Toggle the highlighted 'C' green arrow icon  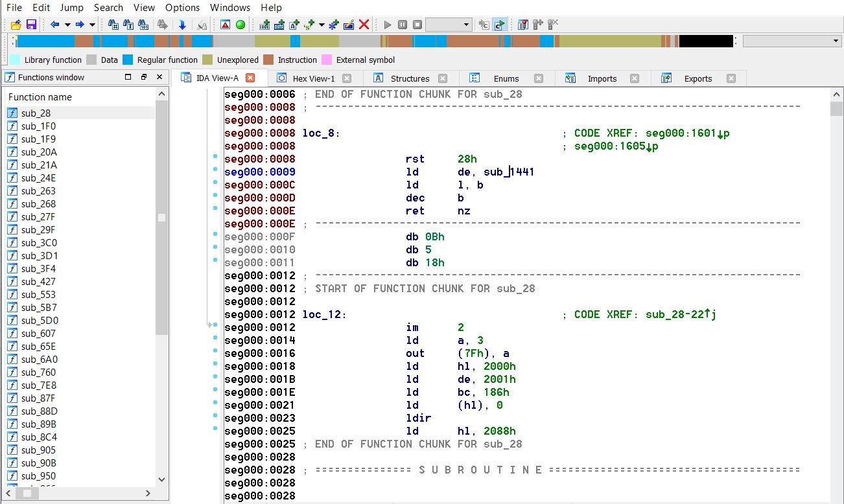coord(499,25)
